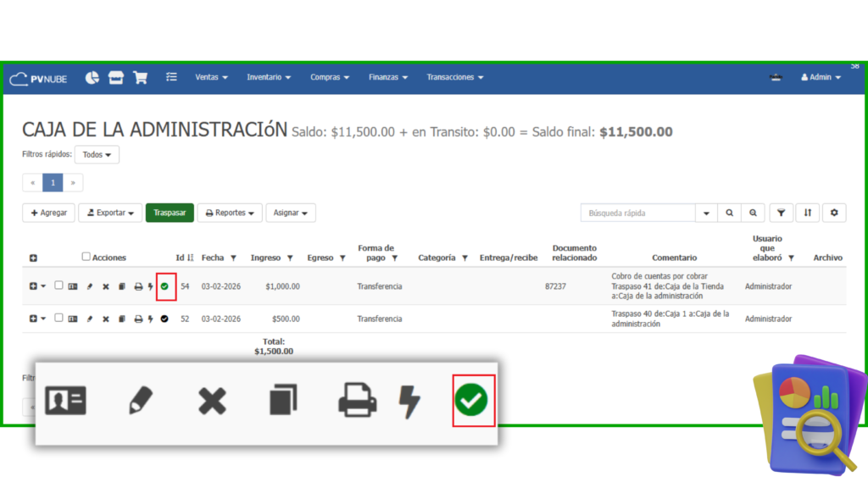This screenshot has height=488, width=868.
Task: Select the checkbox for row 54
Action: (x=58, y=286)
